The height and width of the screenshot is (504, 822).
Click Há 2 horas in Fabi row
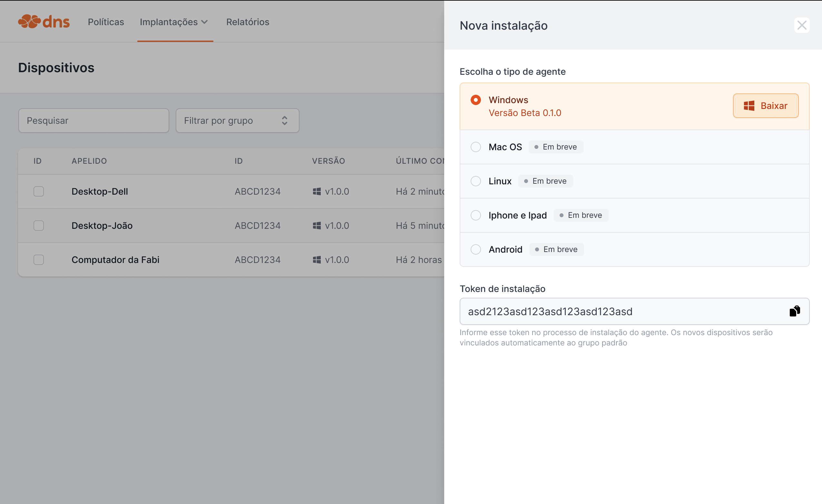(419, 259)
